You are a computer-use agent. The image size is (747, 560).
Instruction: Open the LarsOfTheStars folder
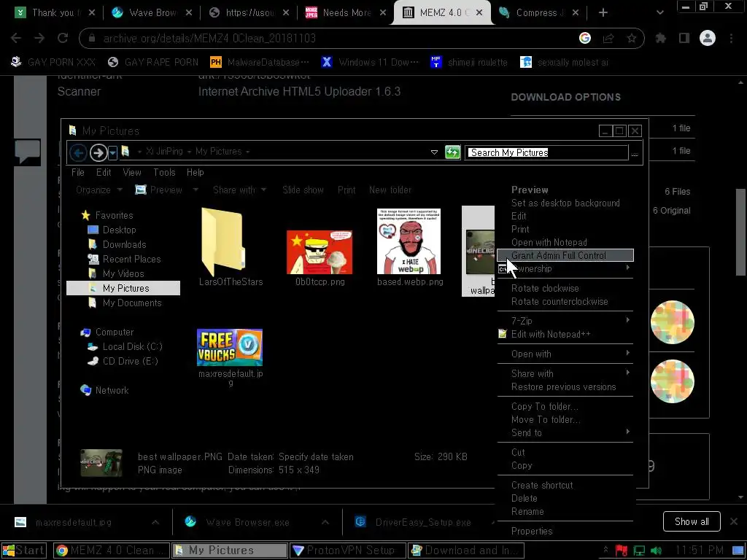pos(231,246)
